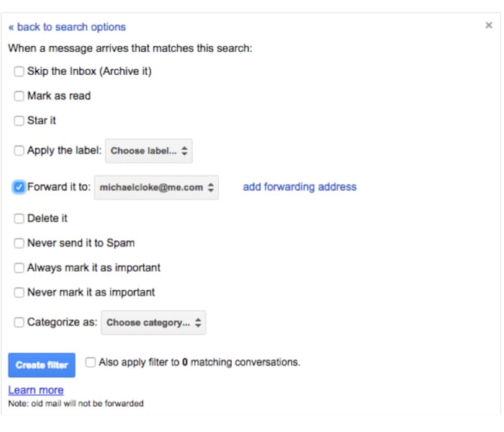The height and width of the screenshot is (432, 504).
Task: Click the Create filter button
Action: pos(42,365)
